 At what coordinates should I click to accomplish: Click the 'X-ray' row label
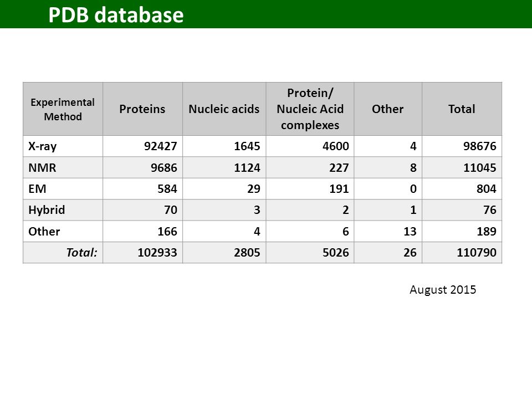43,146
